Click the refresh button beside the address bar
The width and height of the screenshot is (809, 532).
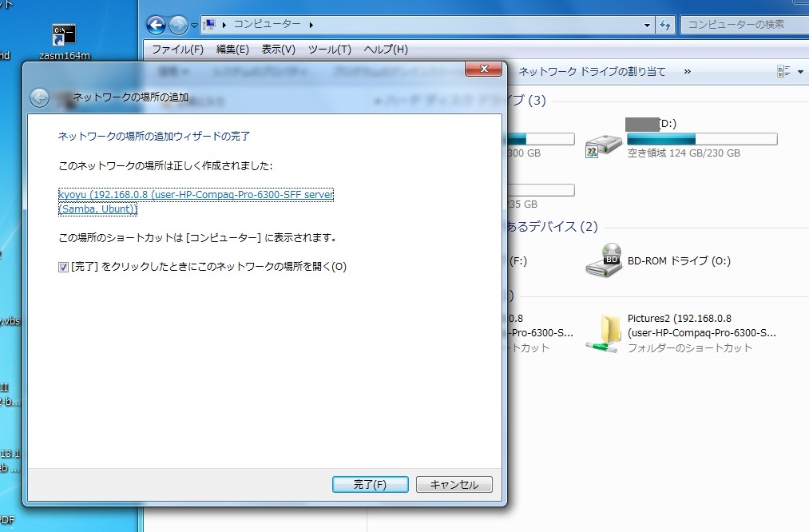(664, 25)
